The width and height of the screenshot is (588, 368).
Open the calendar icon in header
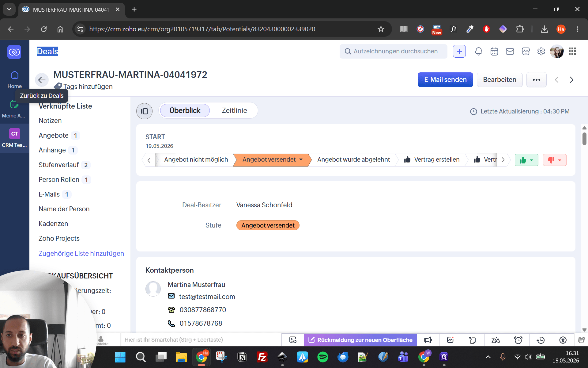(x=494, y=52)
